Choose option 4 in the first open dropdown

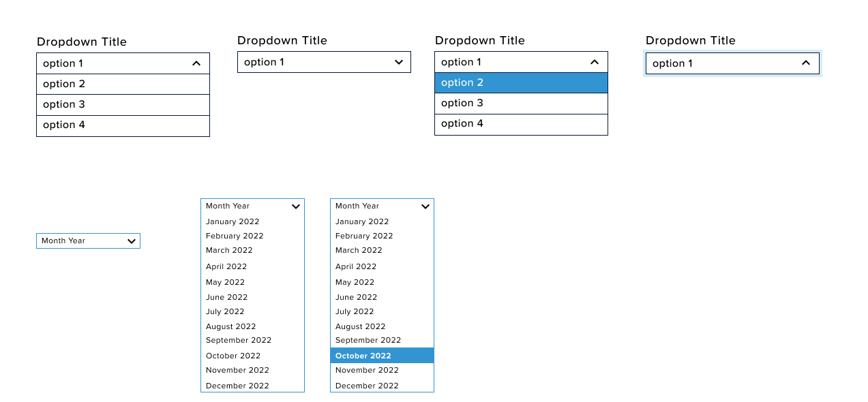123,125
